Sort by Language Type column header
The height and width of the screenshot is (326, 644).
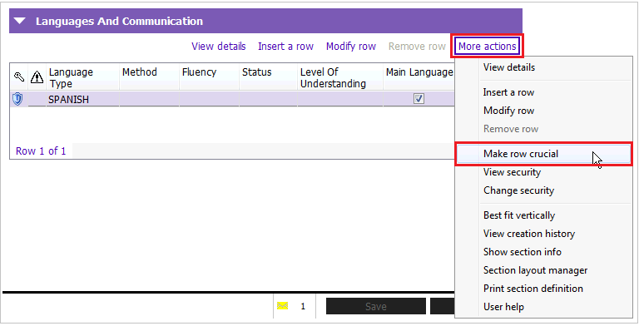click(x=71, y=77)
